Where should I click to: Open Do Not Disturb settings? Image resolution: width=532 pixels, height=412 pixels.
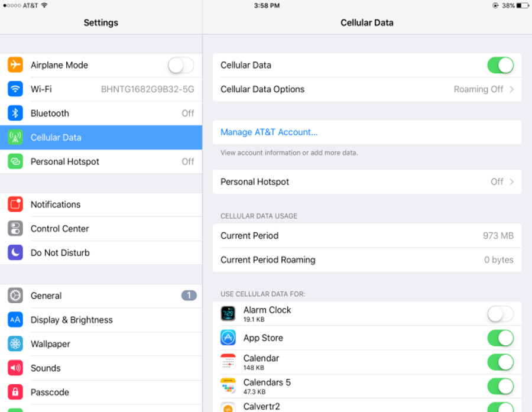point(101,252)
